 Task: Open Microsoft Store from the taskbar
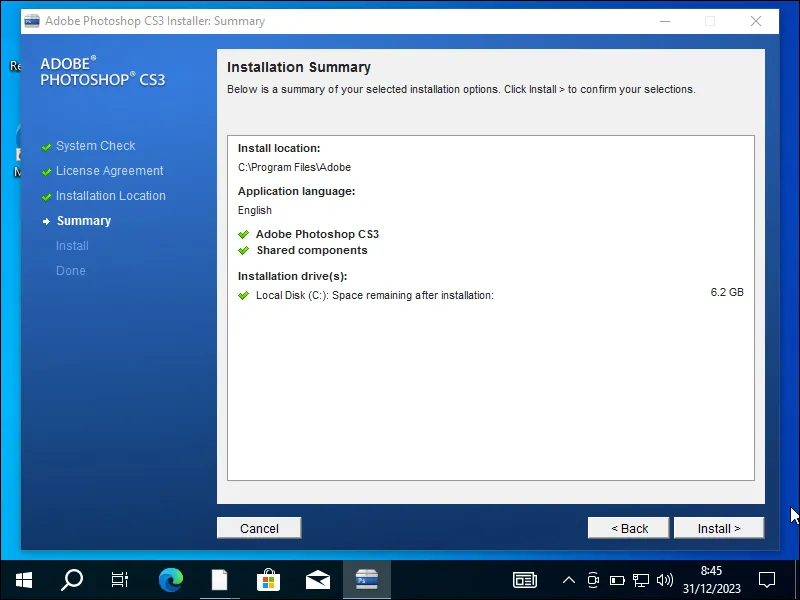click(268, 579)
